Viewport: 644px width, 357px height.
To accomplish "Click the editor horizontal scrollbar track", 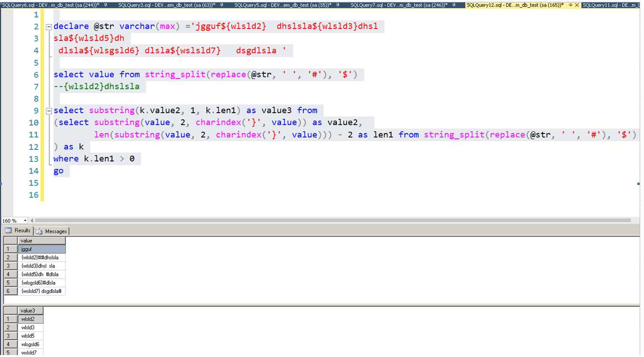I will click(x=332, y=221).
